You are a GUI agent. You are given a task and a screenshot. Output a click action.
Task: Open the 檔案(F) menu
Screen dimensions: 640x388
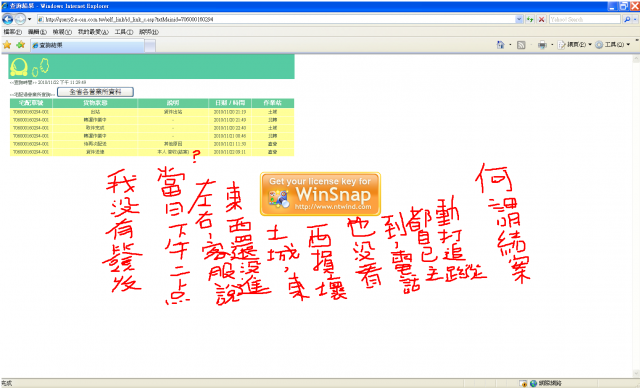[x=12, y=32]
